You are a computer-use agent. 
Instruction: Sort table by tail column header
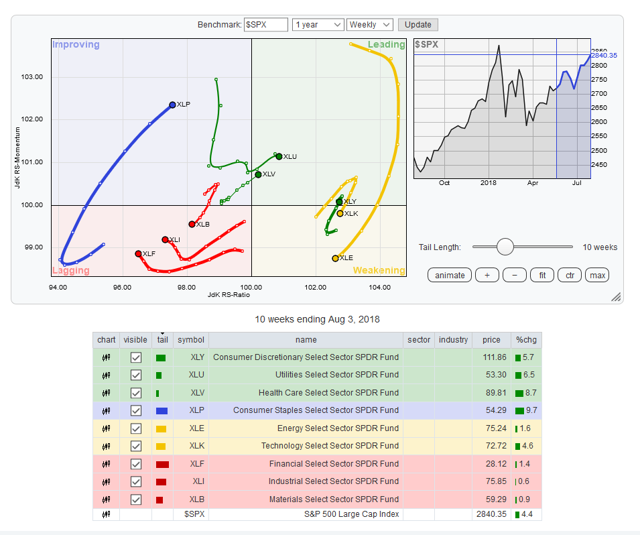pos(162,340)
